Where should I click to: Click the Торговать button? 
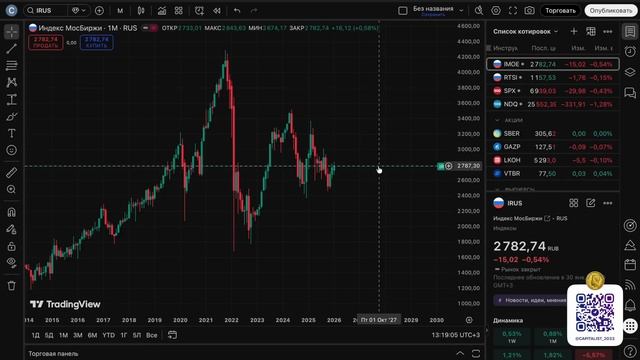[x=560, y=11]
